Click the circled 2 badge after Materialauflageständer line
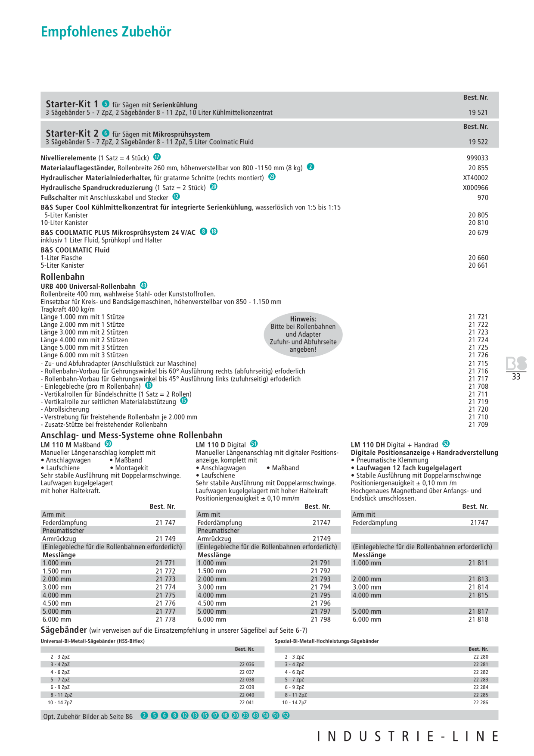This screenshot has width=534, height=756. click(x=310, y=167)
